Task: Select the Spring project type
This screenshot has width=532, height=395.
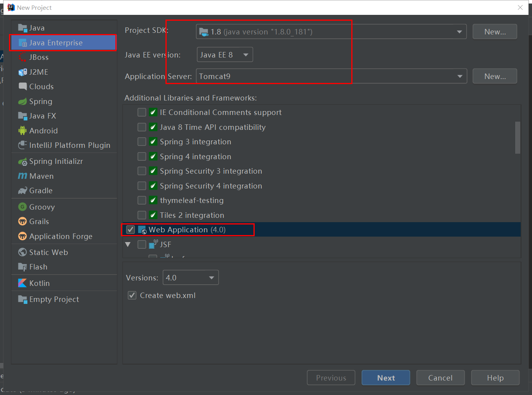Action: [x=64, y=101]
